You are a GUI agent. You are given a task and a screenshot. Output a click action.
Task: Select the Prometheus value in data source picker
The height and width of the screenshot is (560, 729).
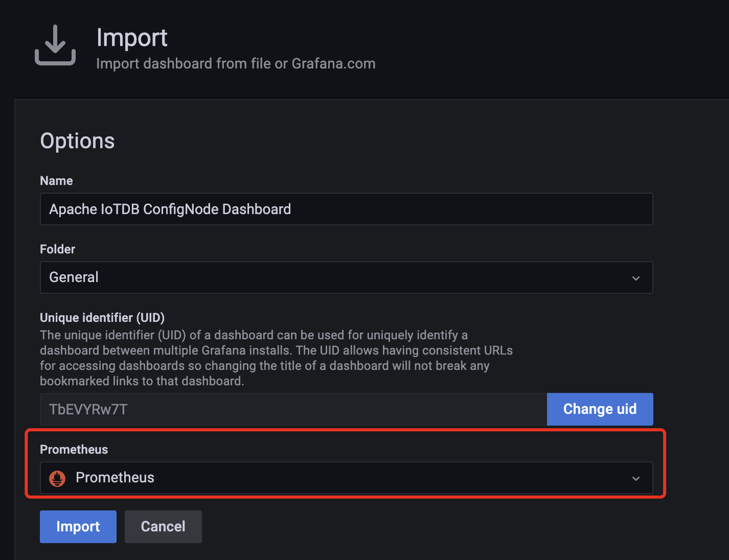tap(115, 478)
